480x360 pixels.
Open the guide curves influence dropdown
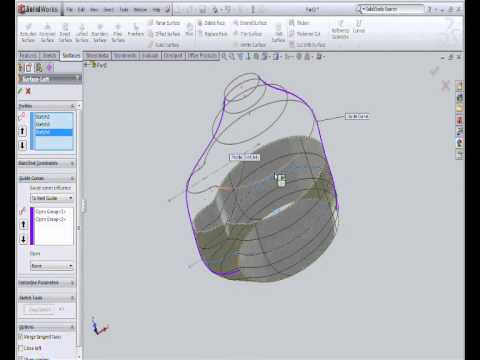(52, 198)
